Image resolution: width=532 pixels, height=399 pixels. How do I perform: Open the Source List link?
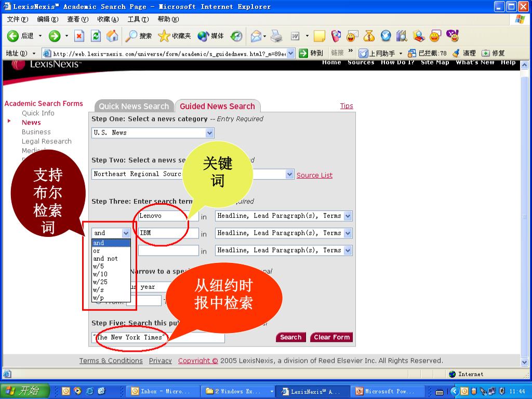314,176
